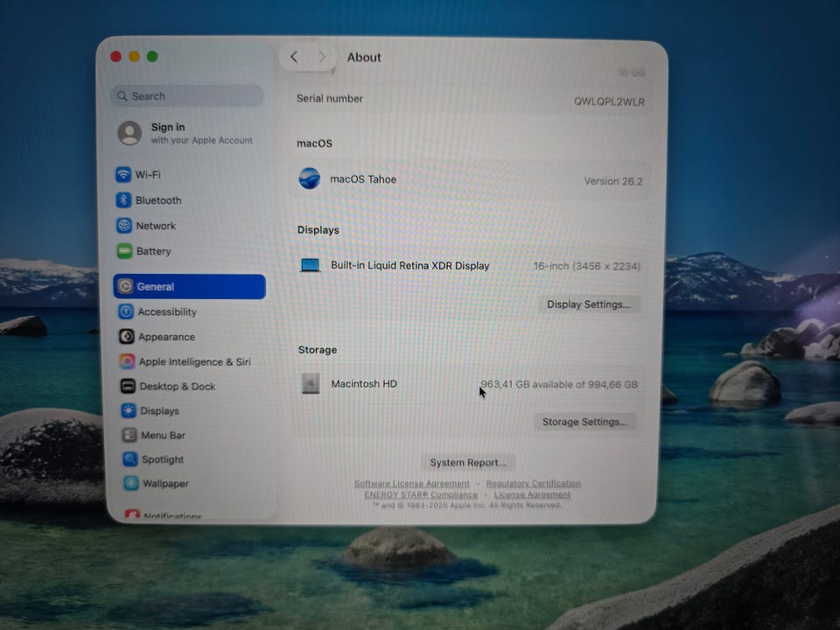This screenshot has width=840, height=630.
Task: Click the System Report button
Action: point(467,462)
